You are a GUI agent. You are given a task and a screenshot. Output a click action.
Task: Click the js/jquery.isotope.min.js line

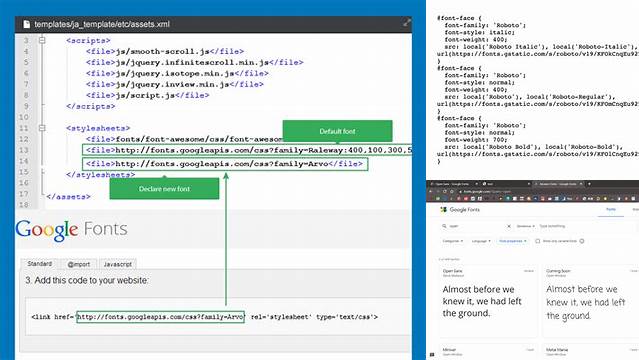[177, 73]
